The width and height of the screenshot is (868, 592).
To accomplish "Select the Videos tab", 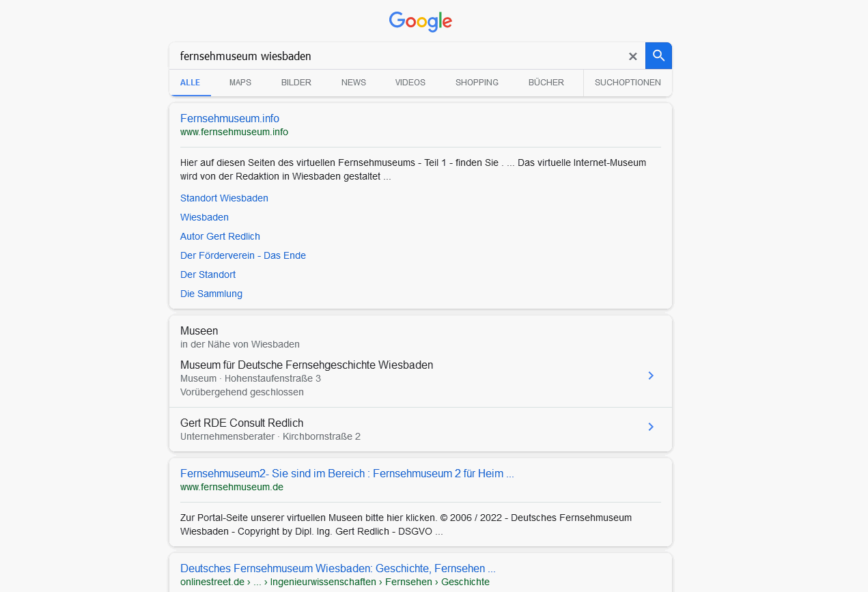I will 410,83.
